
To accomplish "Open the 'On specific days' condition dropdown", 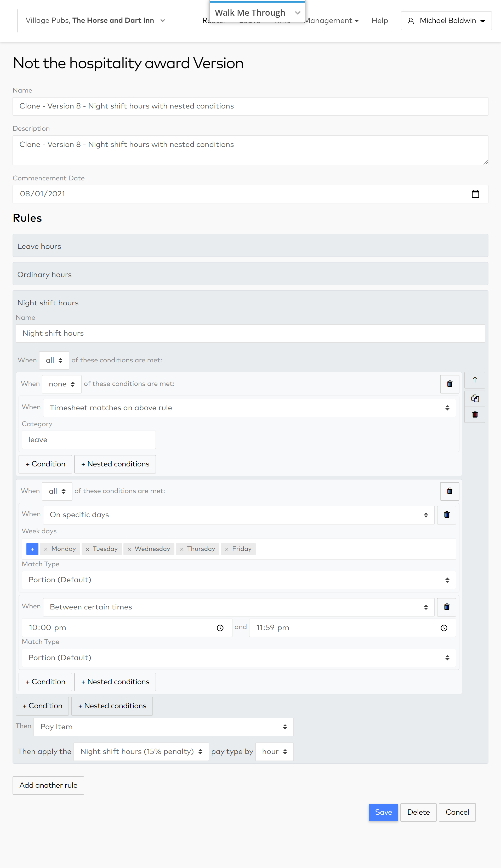I will pyautogui.click(x=239, y=515).
